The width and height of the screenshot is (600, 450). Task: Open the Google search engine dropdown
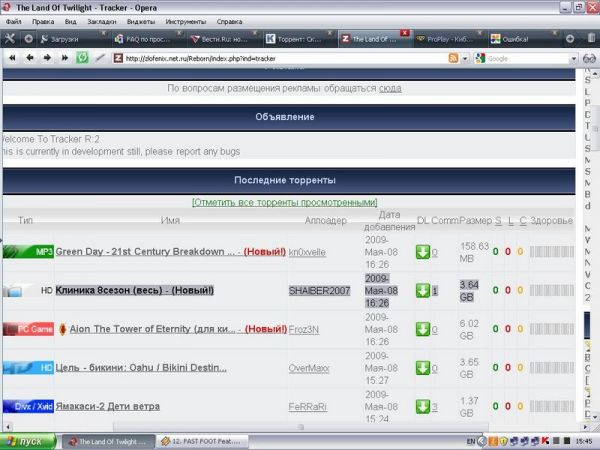[x=573, y=59]
